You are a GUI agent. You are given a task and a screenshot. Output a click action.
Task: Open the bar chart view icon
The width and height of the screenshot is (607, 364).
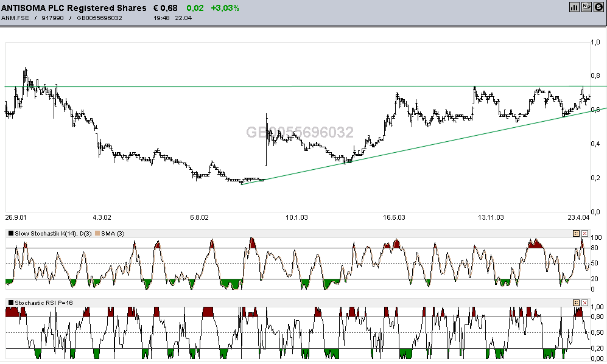[574, 7]
